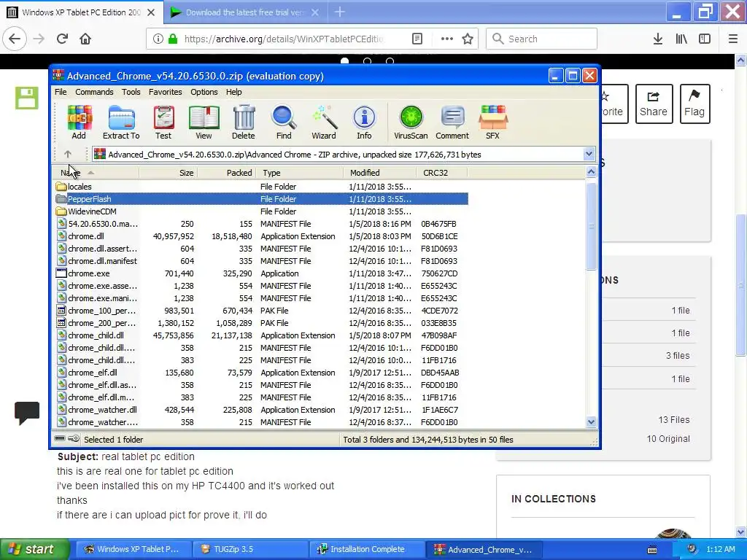This screenshot has height=560, width=747.
Task: Run the Test archive tool
Action: coord(163,122)
